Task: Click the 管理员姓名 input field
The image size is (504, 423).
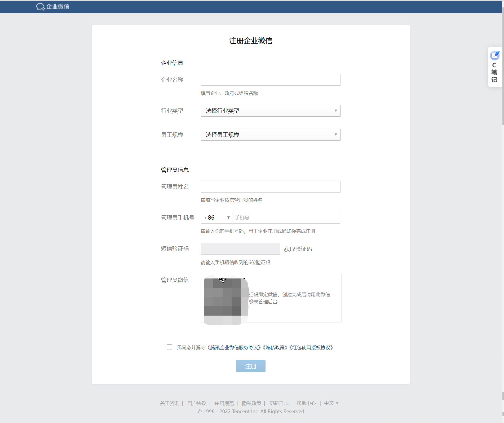Action: (x=270, y=186)
